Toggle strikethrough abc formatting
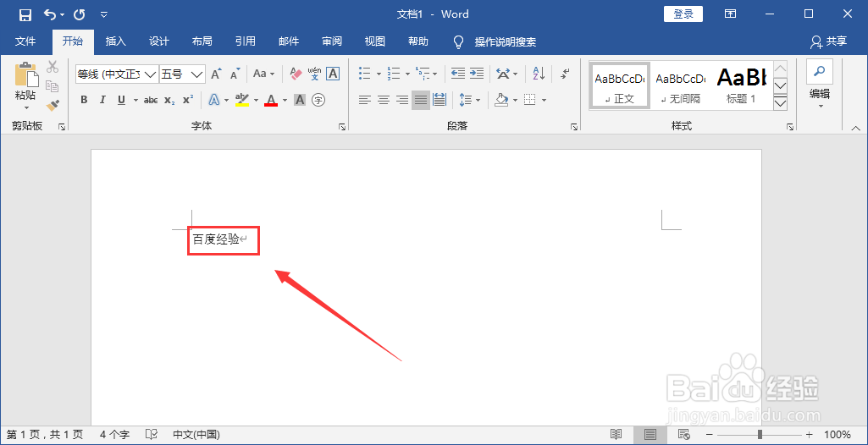The image size is (868, 445). [151, 100]
